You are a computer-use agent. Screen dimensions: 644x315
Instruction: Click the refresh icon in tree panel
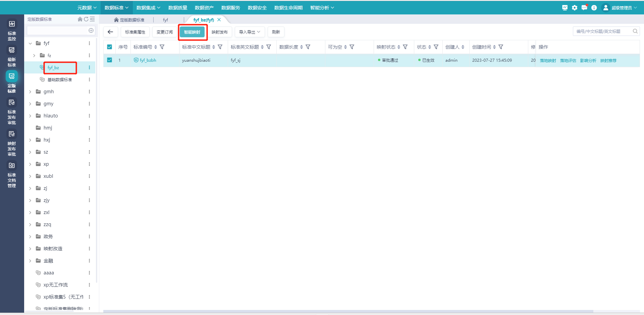[x=86, y=19]
